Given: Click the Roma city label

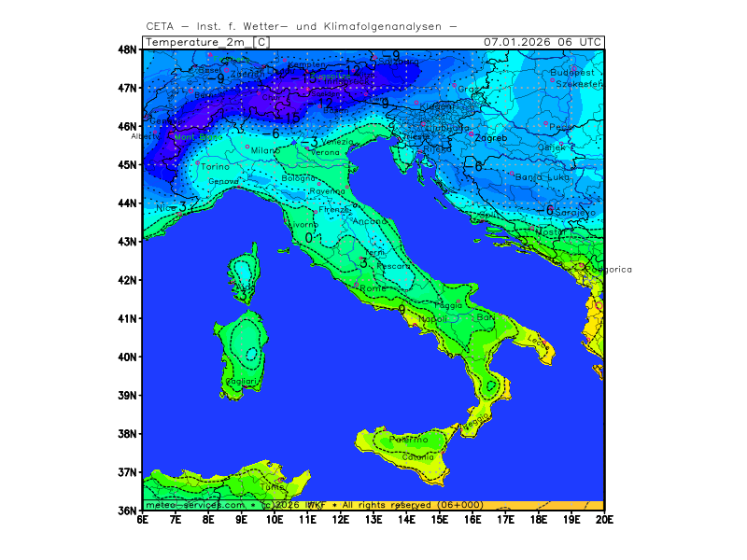Looking at the screenshot, I should tap(373, 289).
